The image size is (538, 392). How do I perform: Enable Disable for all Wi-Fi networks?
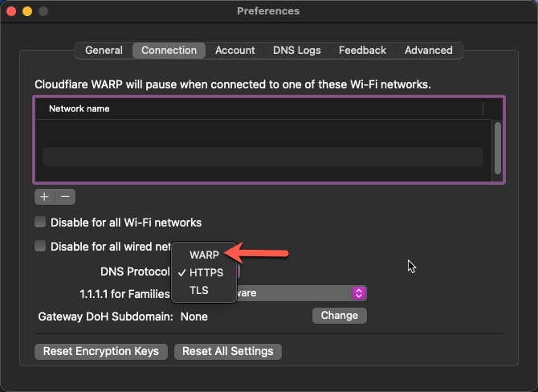click(x=40, y=222)
